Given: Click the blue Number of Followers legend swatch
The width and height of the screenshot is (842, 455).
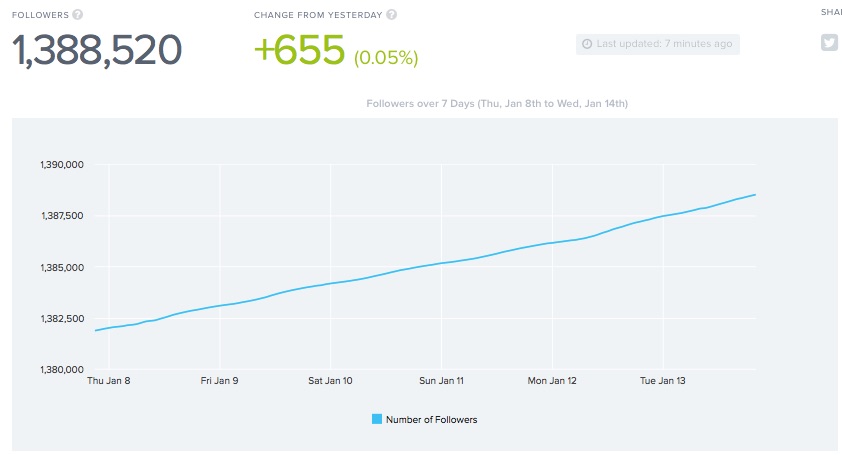Looking at the screenshot, I should click(377, 420).
